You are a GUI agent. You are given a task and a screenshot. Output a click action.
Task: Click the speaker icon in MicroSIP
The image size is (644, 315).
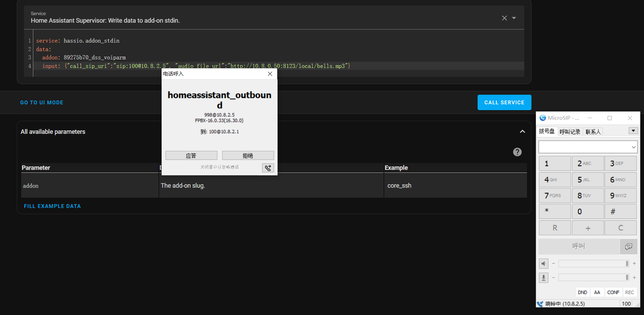click(544, 263)
